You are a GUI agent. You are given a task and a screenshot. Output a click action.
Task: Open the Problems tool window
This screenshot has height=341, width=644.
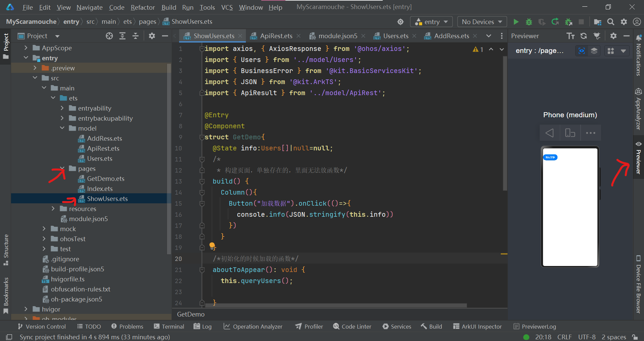[x=127, y=327]
